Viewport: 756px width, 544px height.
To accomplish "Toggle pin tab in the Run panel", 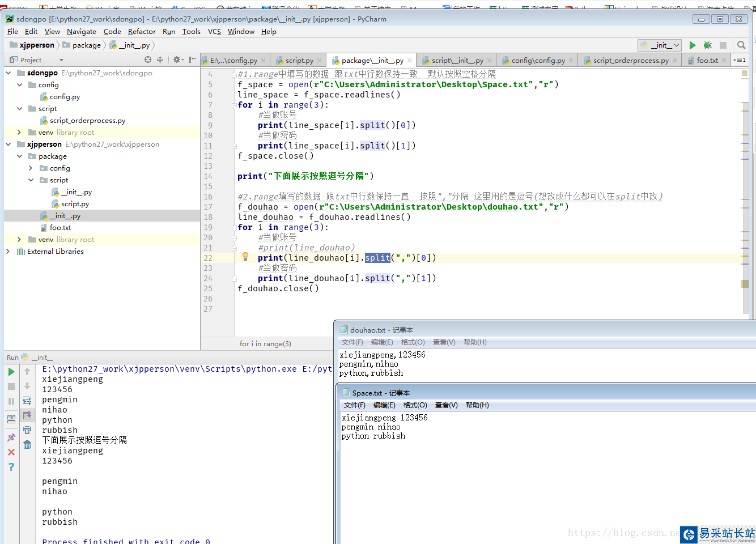I will (x=11, y=437).
